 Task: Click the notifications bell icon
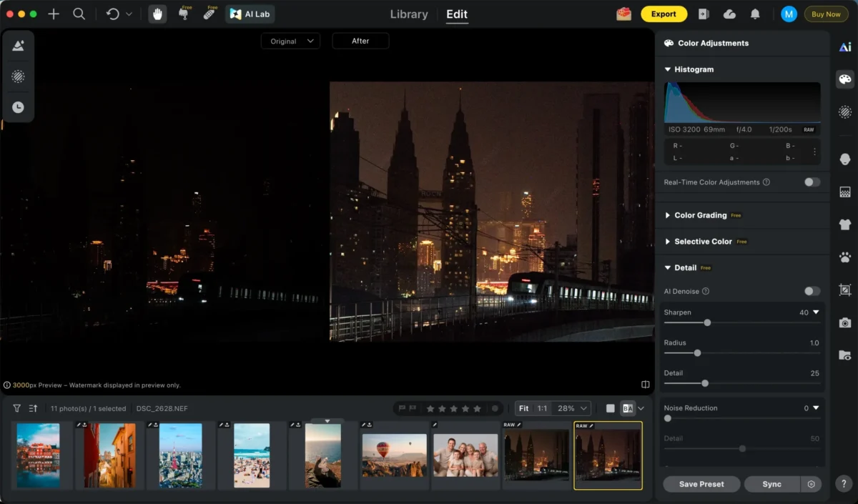tap(755, 14)
